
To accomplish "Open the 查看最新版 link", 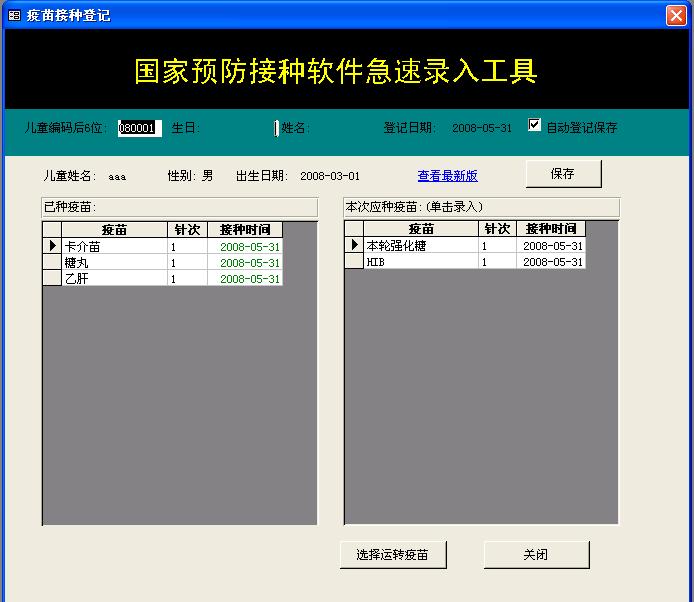I will (x=447, y=176).
